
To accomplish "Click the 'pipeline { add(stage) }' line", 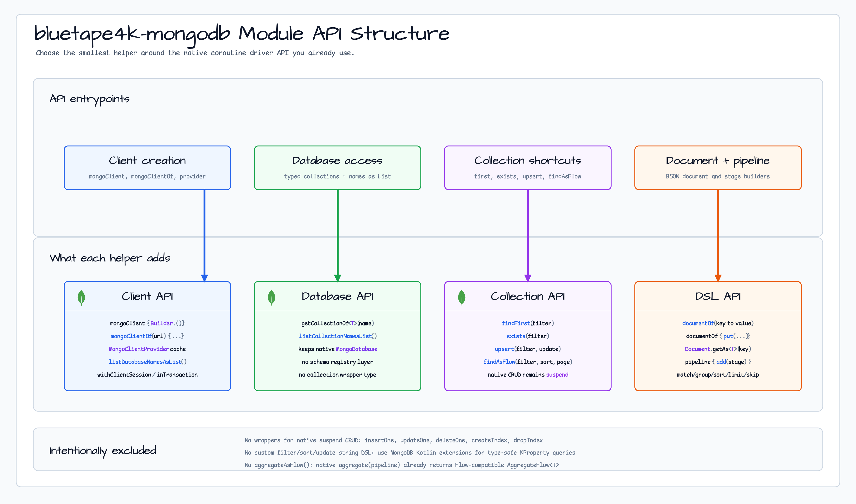I will [x=718, y=362].
